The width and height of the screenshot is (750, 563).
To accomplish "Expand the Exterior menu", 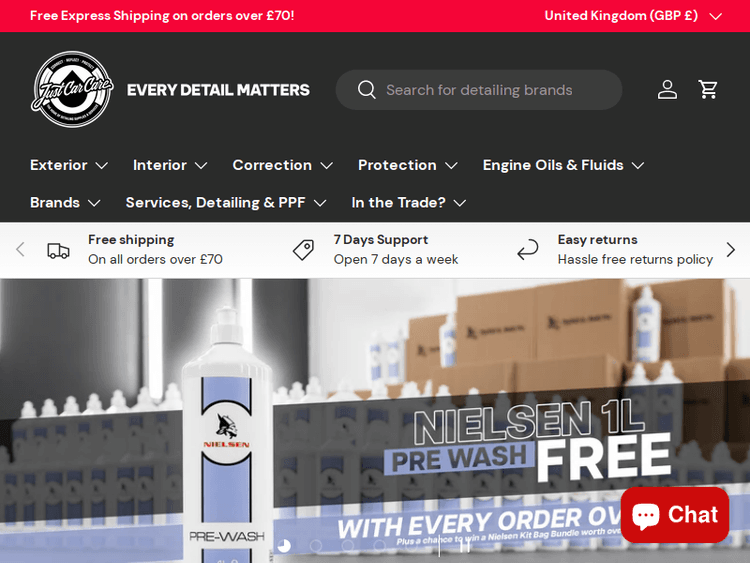I will click(x=69, y=165).
